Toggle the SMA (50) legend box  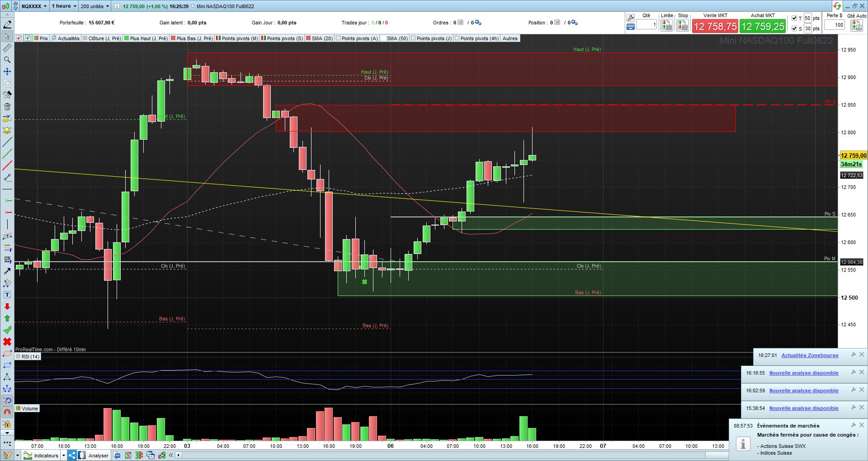point(383,38)
